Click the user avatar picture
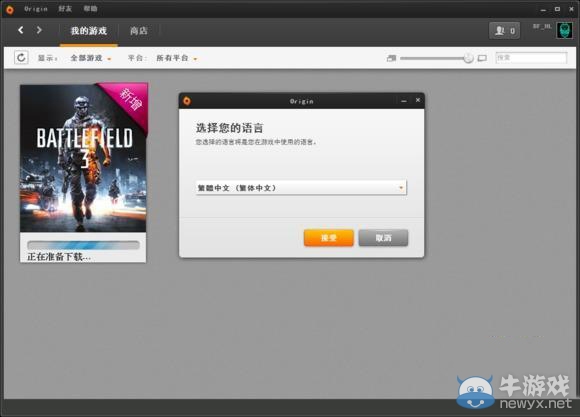The height and width of the screenshot is (417, 580). pyautogui.click(x=564, y=30)
